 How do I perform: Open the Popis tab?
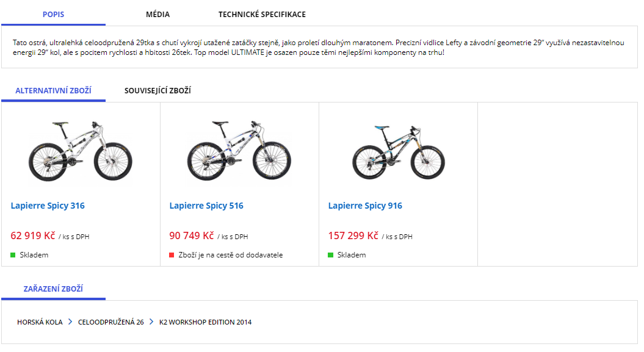point(53,15)
